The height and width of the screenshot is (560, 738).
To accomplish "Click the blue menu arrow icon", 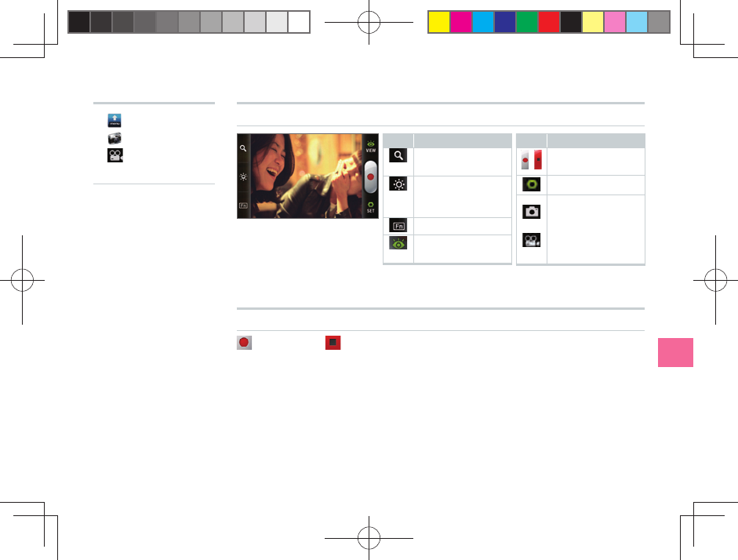I will [115, 121].
